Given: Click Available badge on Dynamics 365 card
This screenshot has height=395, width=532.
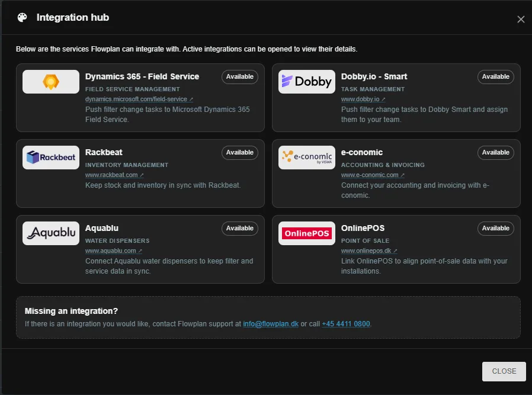Looking at the screenshot, I should point(240,76).
